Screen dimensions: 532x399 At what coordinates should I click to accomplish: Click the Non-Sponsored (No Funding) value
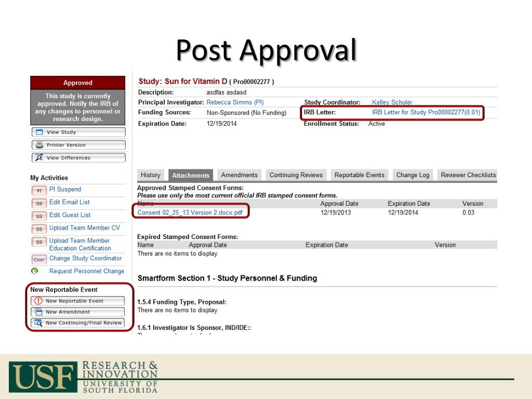(x=247, y=113)
